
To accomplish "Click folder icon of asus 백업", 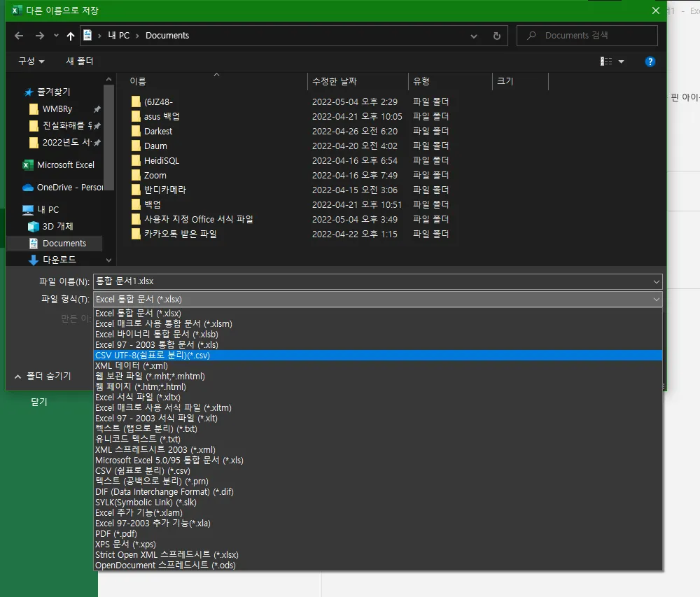I will (x=136, y=116).
